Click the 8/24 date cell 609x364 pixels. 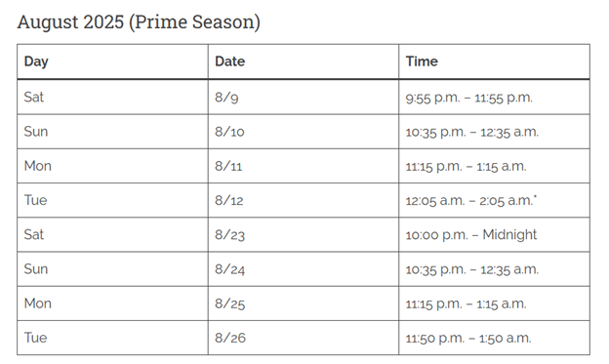tap(304, 269)
